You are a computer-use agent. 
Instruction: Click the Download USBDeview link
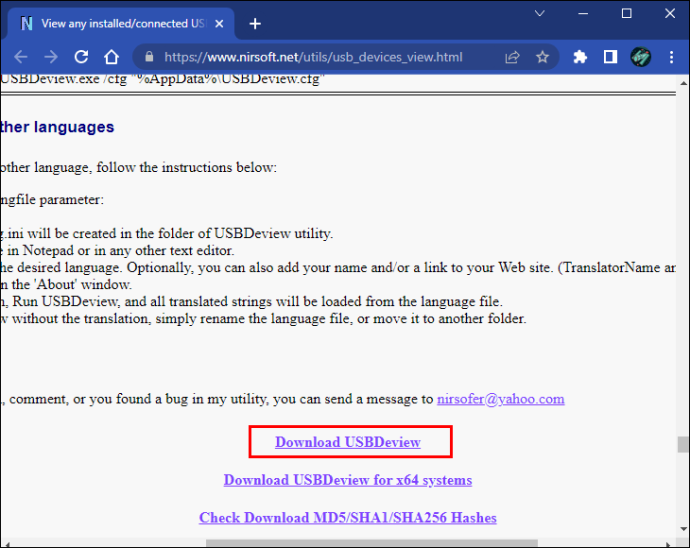[x=348, y=442]
